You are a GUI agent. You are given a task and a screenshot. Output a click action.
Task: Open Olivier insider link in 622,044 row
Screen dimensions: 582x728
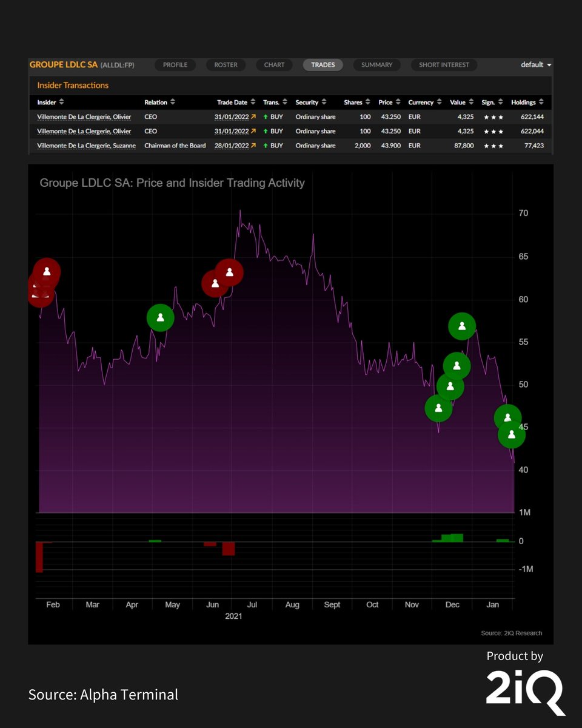84,131
